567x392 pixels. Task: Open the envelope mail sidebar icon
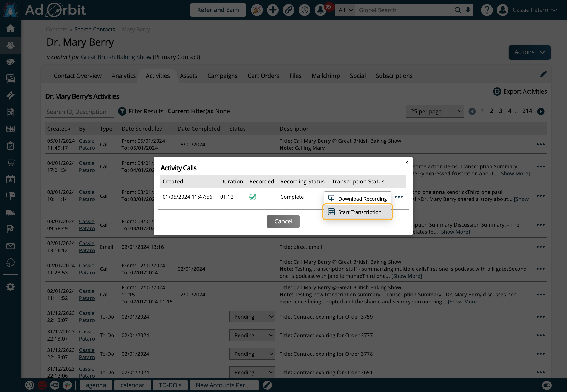pos(10,246)
